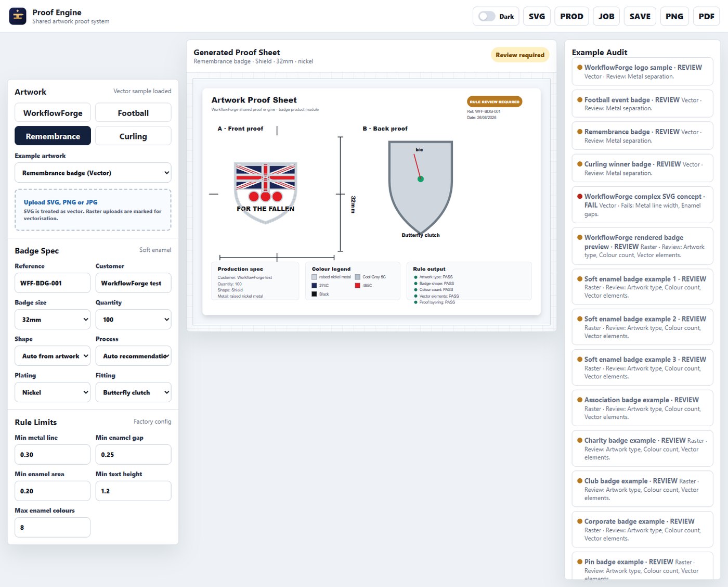Click the Min metal line input field
The height and width of the screenshot is (587, 728).
53,454
